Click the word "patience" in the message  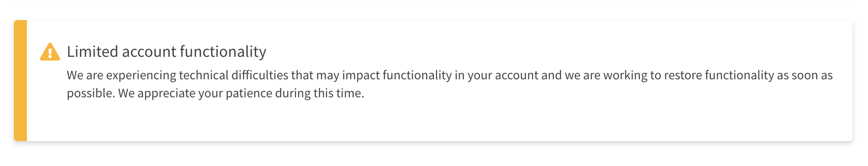coord(249,94)
